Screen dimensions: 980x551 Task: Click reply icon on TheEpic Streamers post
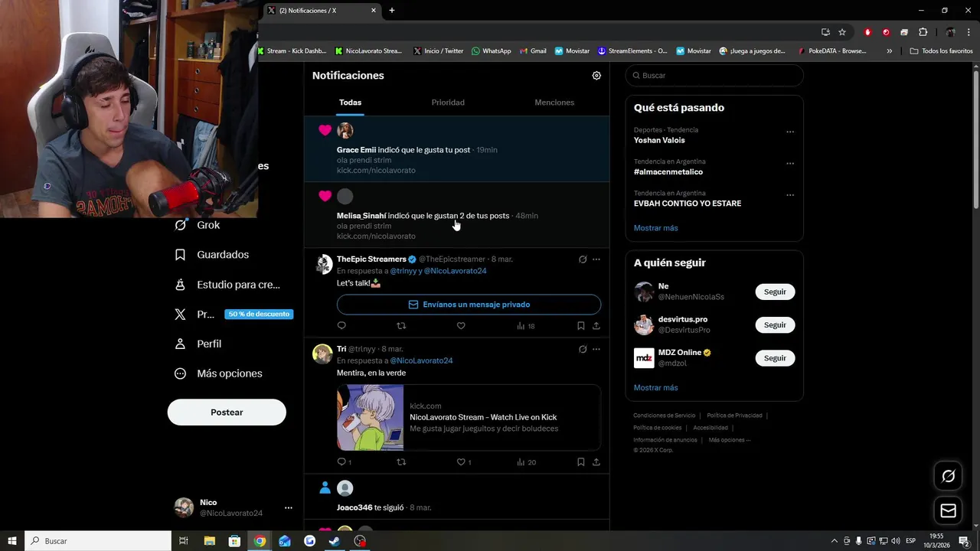coord(341,326)
